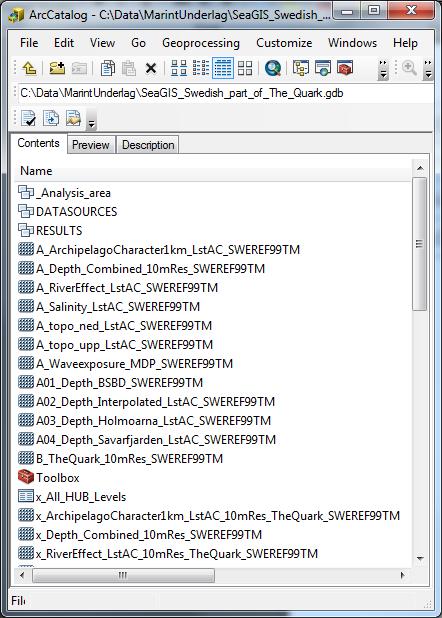Switch to Thumbnails view
442x618 pixels.
pos(245,68)
